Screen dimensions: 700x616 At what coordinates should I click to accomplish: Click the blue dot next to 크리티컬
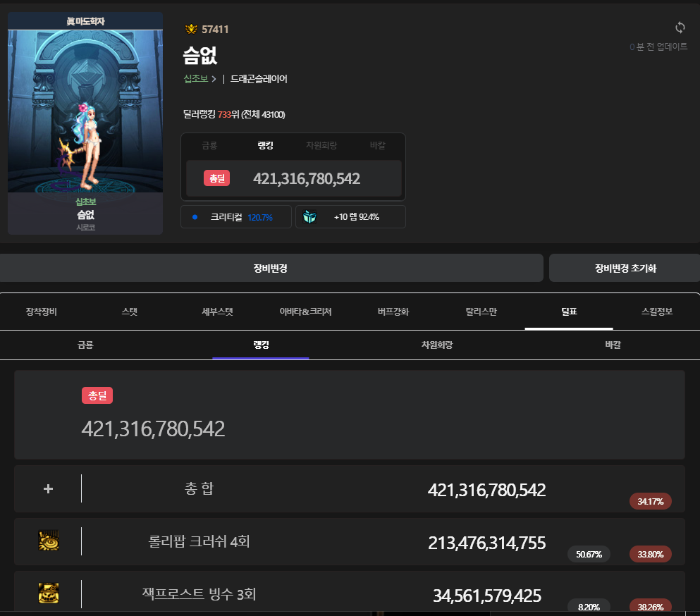195,217
